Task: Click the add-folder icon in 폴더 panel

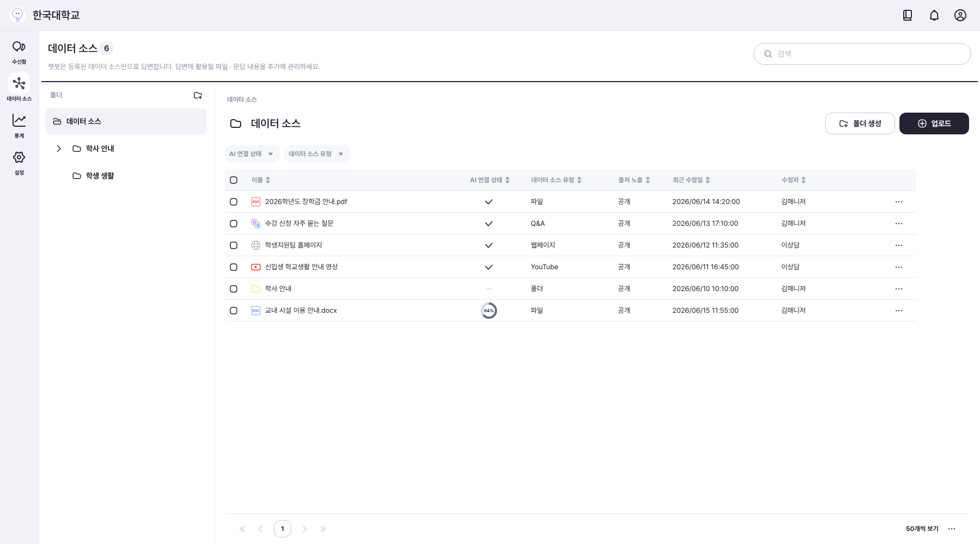Action: pyautogui.click(x=198, y=95)
